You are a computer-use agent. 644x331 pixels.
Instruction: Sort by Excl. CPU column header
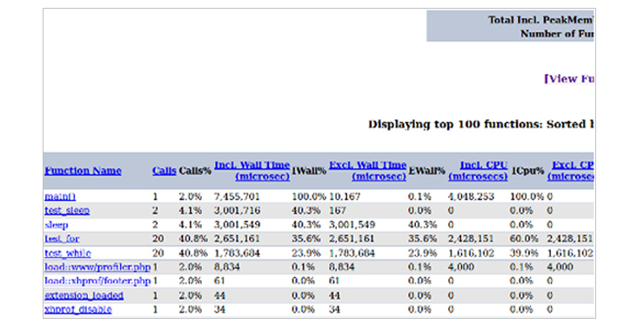pyautogui.click(x=571, y=171)
